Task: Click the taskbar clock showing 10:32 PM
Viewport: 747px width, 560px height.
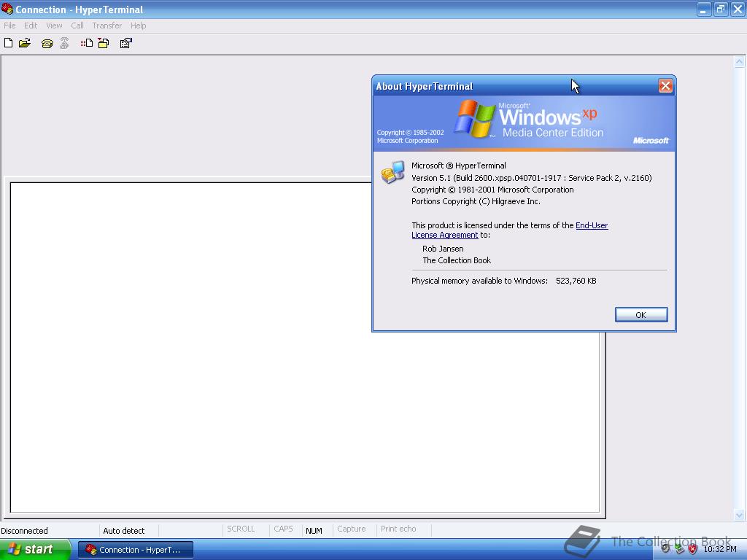Action: 720,549
